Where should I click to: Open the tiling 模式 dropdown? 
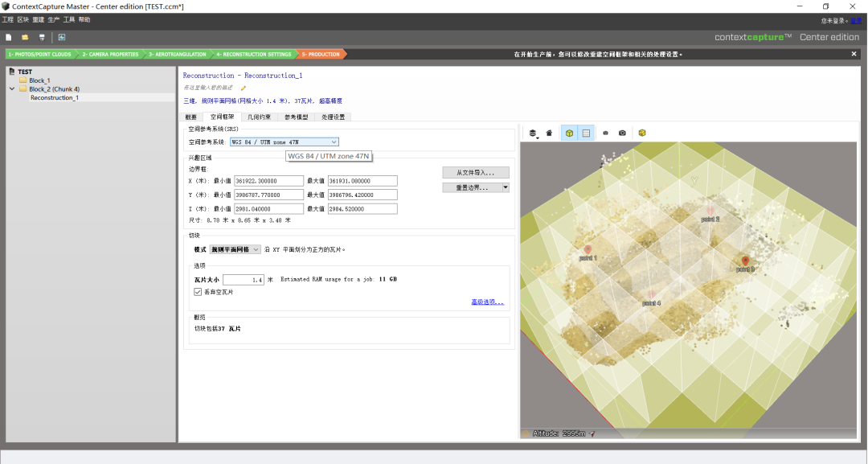point(235,250)
